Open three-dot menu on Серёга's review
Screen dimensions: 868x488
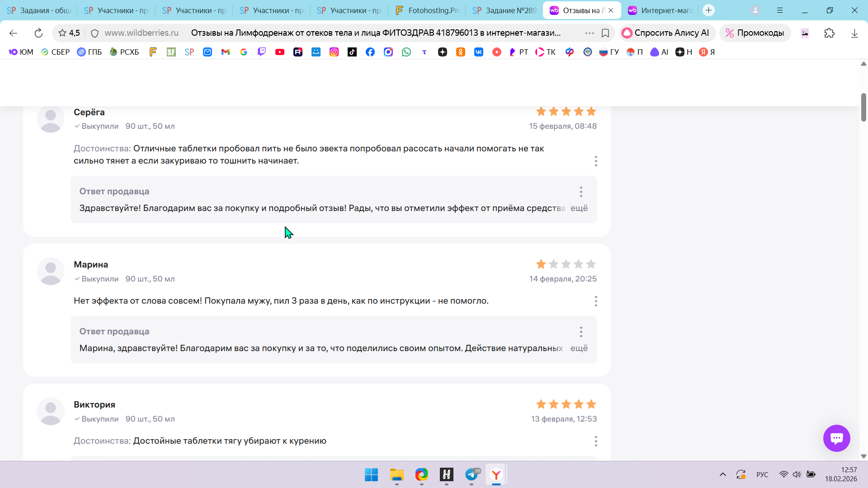coord(596,161)
